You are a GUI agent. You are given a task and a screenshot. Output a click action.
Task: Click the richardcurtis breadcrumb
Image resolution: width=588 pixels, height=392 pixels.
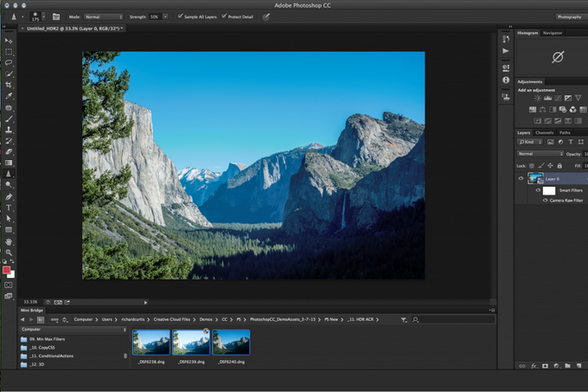tap(133, 319)
